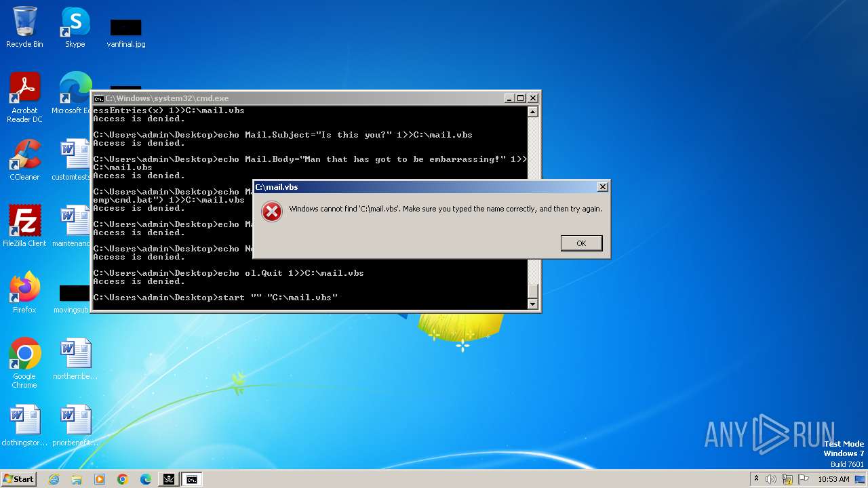This screenshot has width=868, height=488.
Task: Open the Windows Start menu
Action: tap(18, 479)
